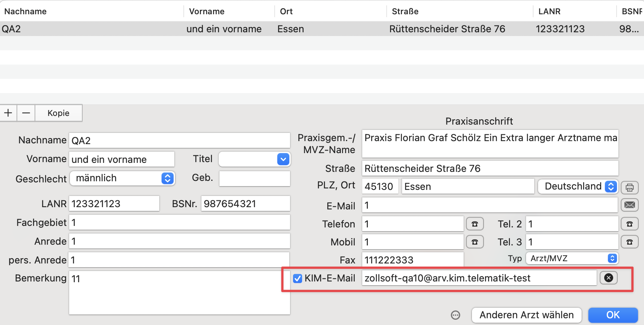Uncheck the KIM-E-Mail checkbox
This screenshot has width=644, height=325.
[298, 278]
